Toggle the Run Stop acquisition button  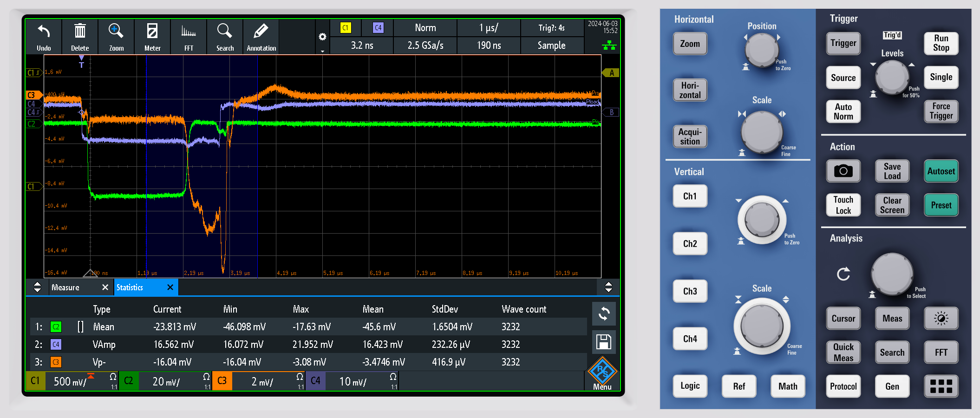click(x=941, y=43)
